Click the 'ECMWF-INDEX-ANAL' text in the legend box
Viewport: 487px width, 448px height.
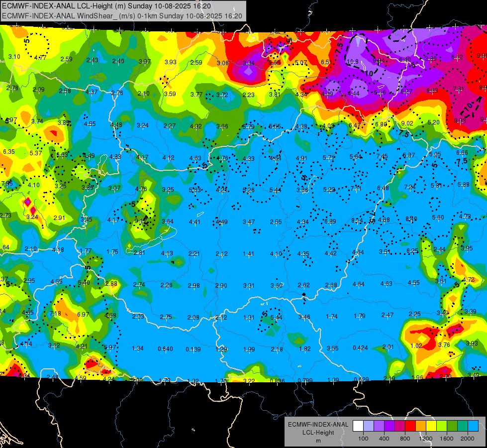coord(318,425)
